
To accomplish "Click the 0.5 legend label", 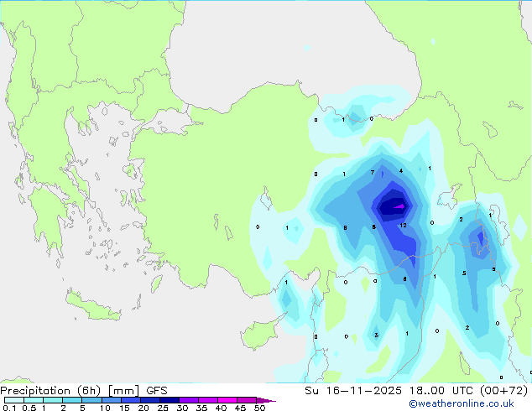I will tap(29, 408).
